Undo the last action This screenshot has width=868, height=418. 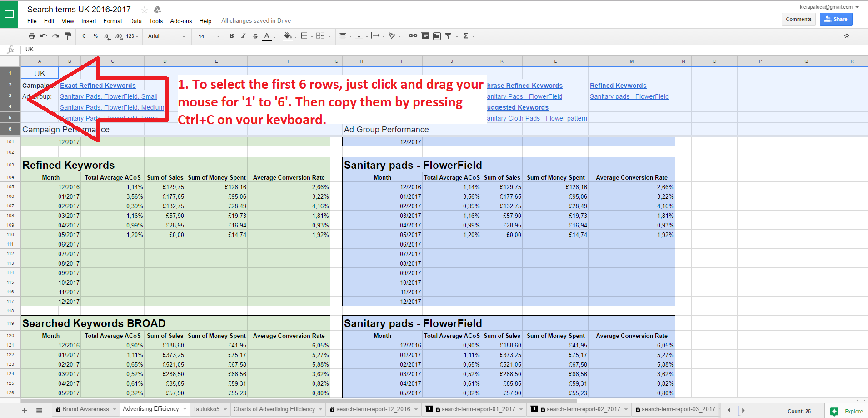tap(44, 36)
